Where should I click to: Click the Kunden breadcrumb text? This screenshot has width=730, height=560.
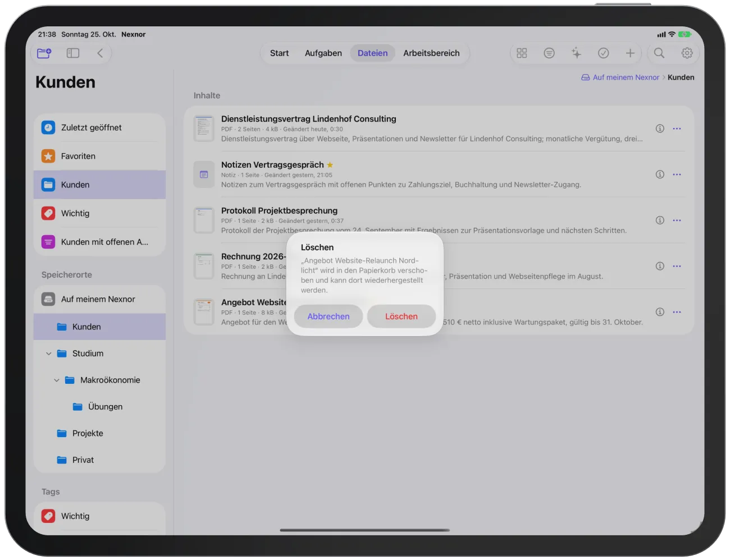[681, 77]
